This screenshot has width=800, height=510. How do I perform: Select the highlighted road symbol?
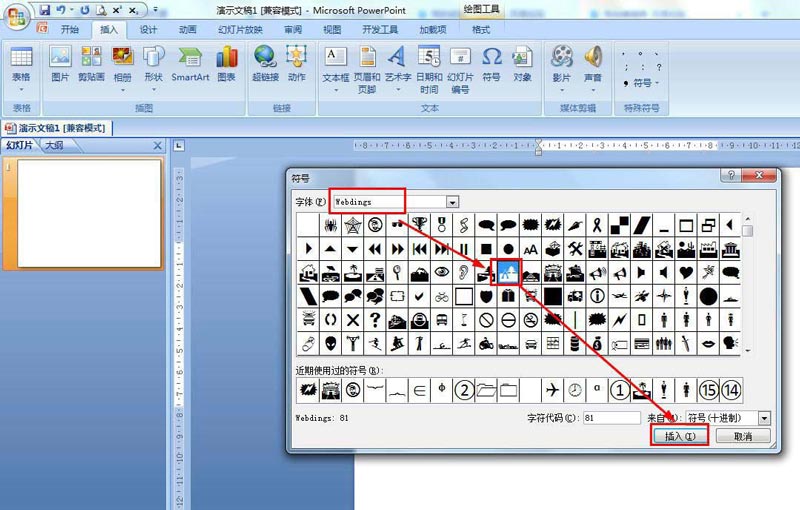[508, 272]
